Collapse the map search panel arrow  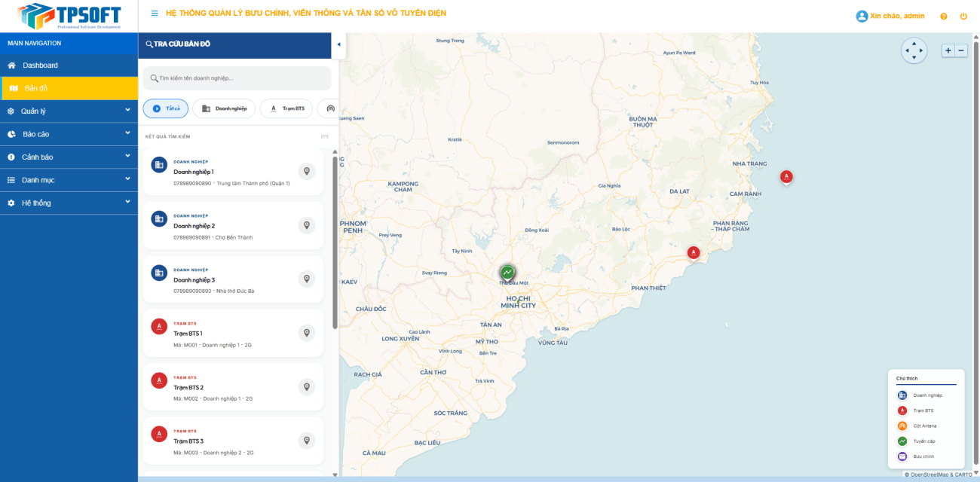pyautogui.click(x=338, y=44)
